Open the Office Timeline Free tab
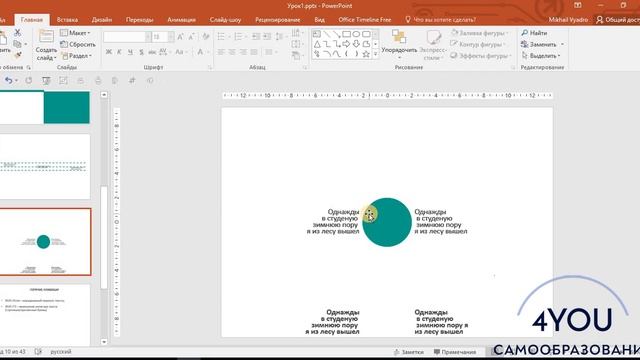Viewport: 640px width, 360px height. pyautogui.click(x=364, y=20)
